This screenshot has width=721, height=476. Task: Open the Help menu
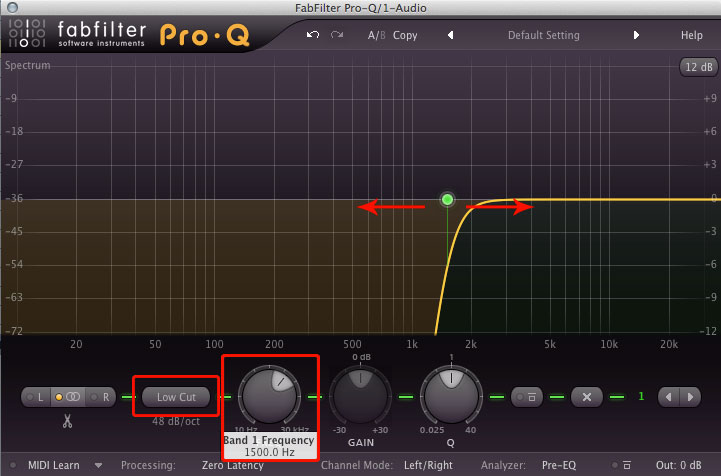pos(692,35)
